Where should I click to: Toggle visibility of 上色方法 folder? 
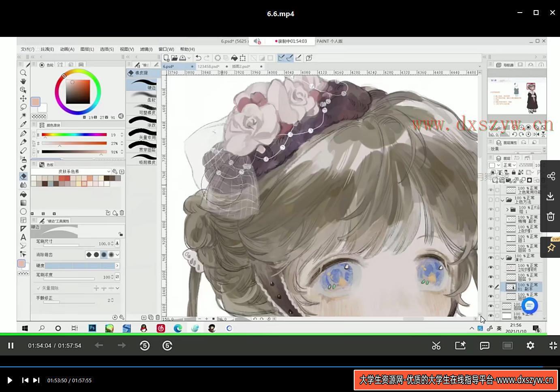[x=491, y=200]
